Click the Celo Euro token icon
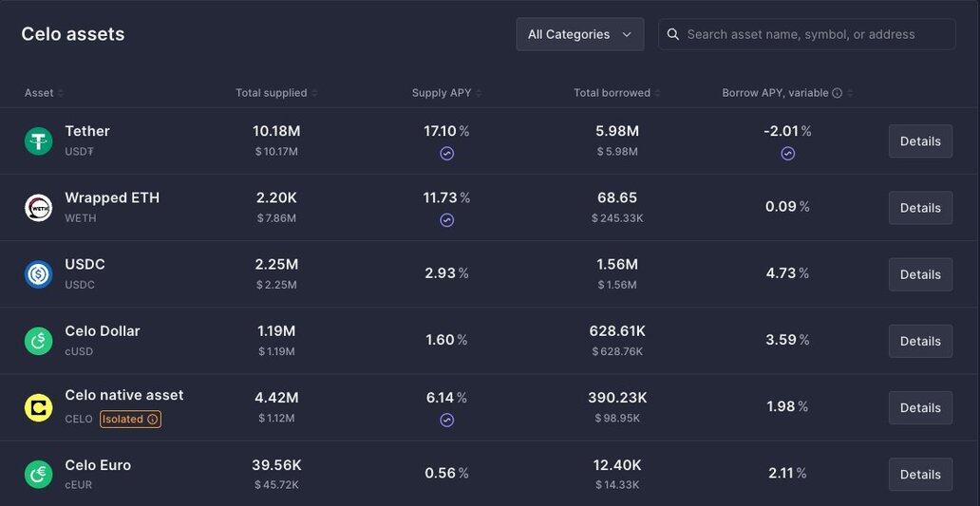980x506 pixels. pyautogui.click(x=38, y=474)
